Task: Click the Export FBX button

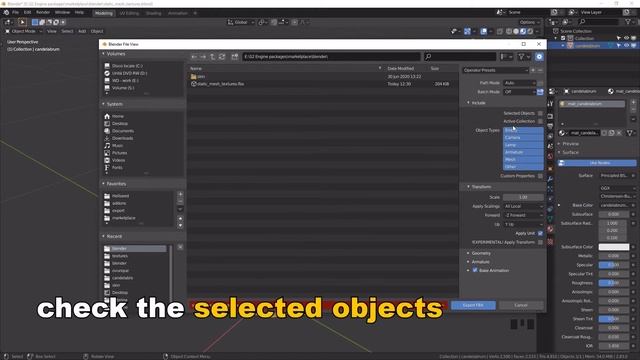Action: click(x=473, y=305)
